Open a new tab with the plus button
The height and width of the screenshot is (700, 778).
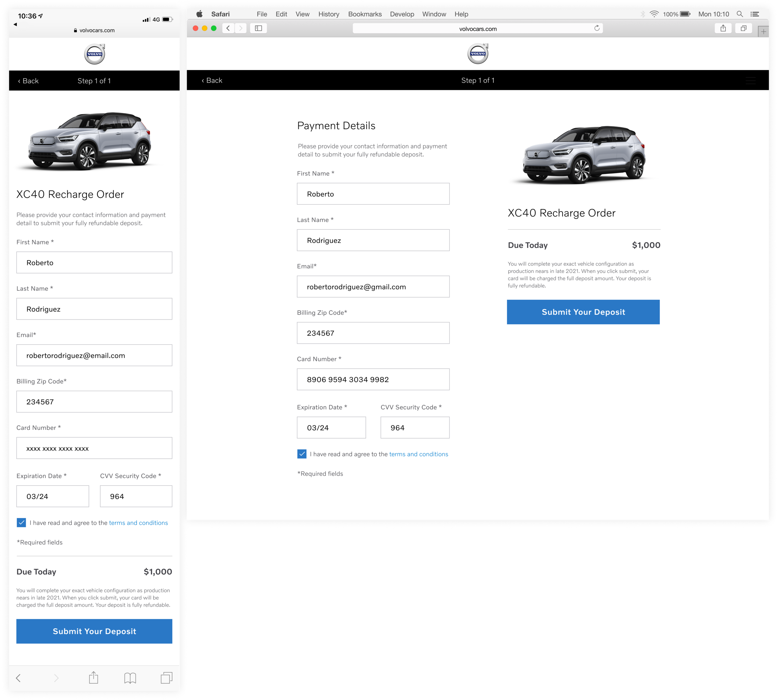pyautogui.click(x=763, y=31)
